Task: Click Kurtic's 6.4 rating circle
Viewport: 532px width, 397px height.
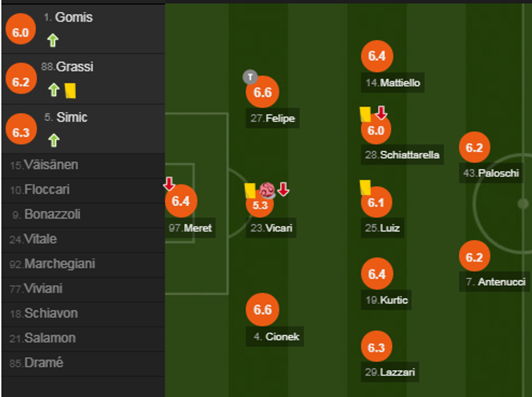Action: point(376,274)
